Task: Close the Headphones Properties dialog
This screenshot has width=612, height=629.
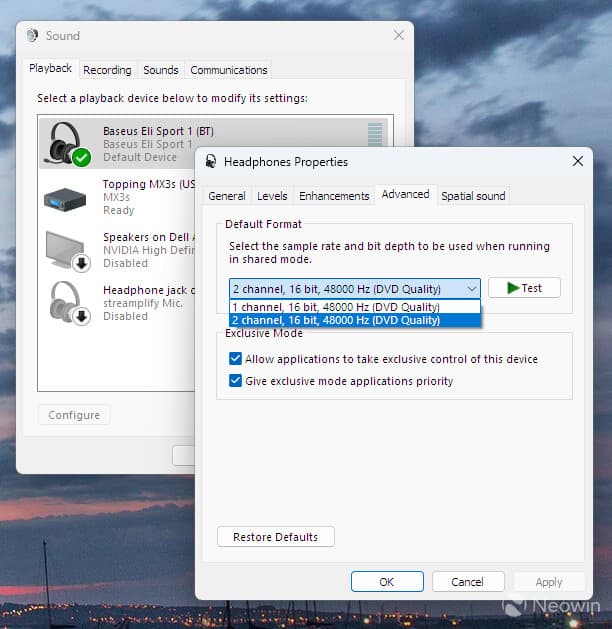Action: pyautogui.click(x=577, y=161)
